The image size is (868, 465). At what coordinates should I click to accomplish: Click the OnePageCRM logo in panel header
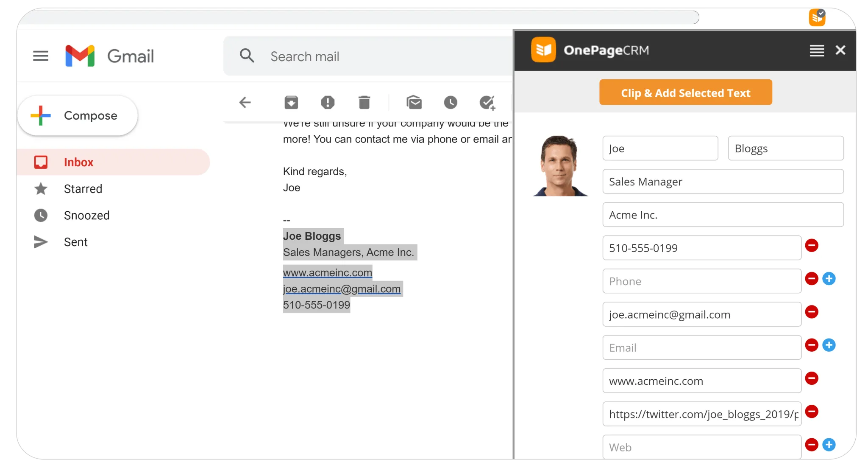click(590, 50)
